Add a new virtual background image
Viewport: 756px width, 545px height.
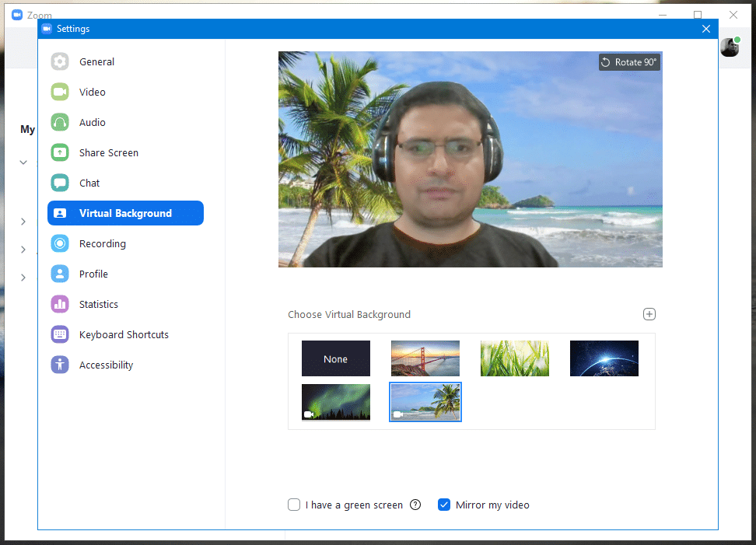click(x=649, y=314)
